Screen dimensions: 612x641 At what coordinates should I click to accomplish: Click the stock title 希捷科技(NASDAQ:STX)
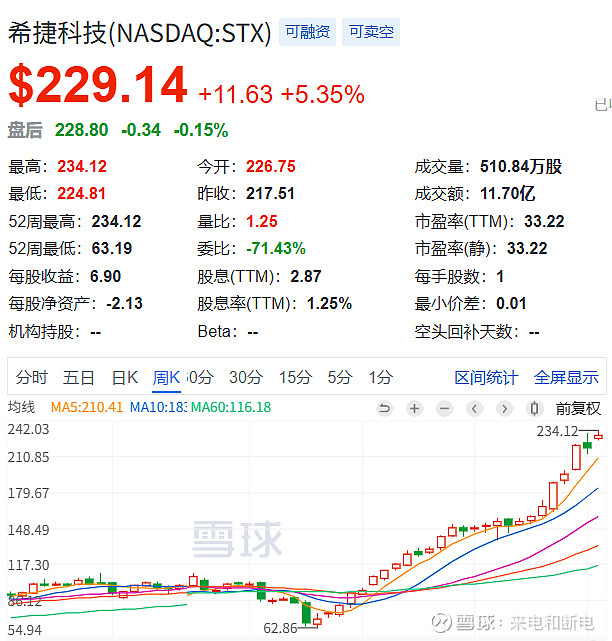coord(139,33)
